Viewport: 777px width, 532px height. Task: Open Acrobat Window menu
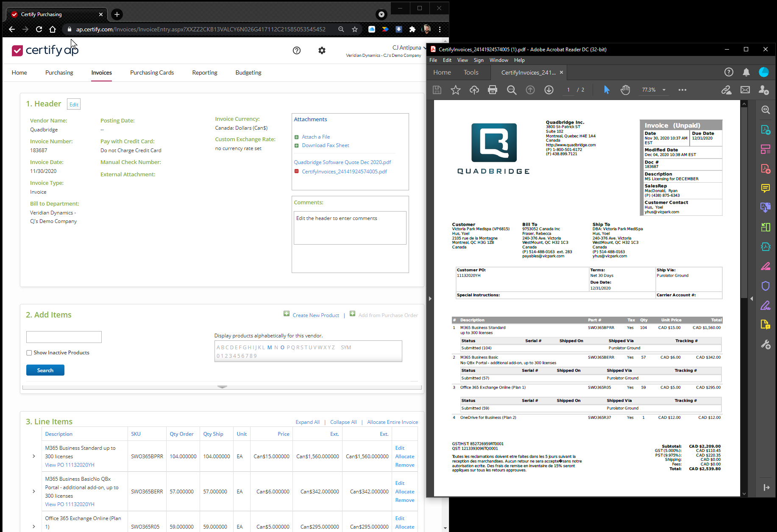point(499,60)
